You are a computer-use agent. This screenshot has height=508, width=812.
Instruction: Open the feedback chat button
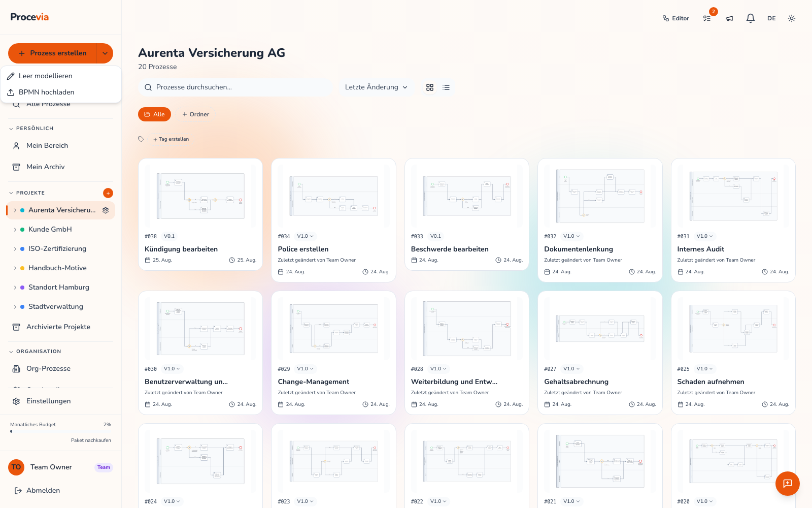pos(788,484)
